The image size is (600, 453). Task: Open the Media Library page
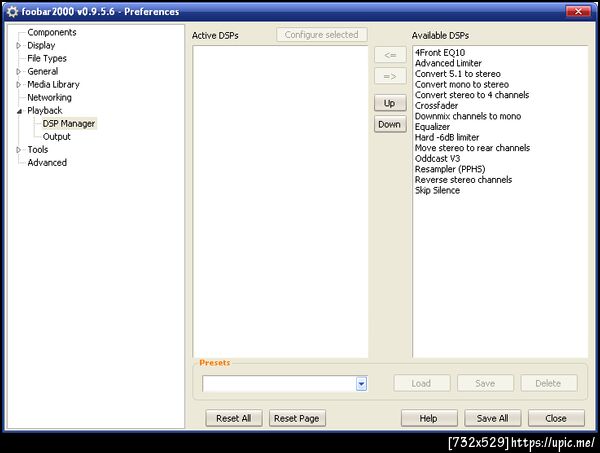point(53,85)
